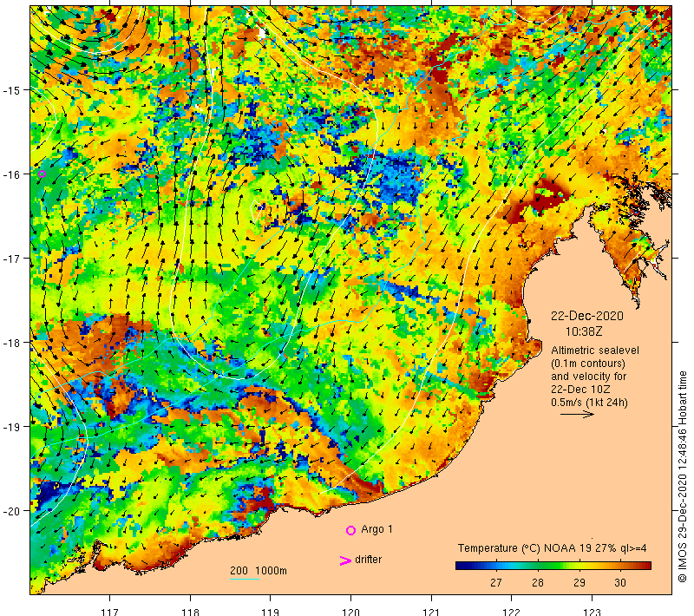This screenshot has height=616, width=694.
Task: Click the "0.5m/s (1kt 24h)" label
Action: [x=589, y=403]
